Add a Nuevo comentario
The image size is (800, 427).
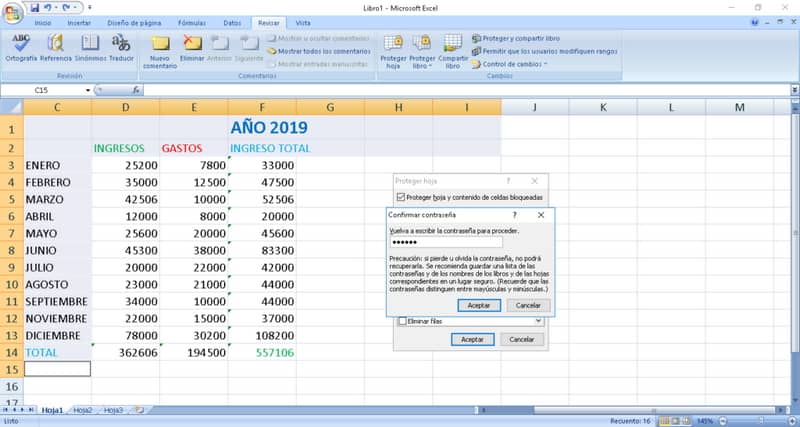[160, 52]
